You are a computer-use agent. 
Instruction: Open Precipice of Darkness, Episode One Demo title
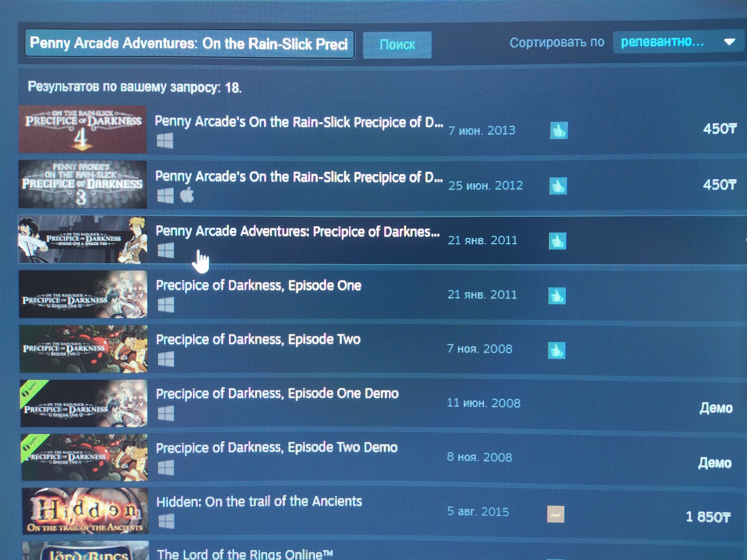[277, 394]
